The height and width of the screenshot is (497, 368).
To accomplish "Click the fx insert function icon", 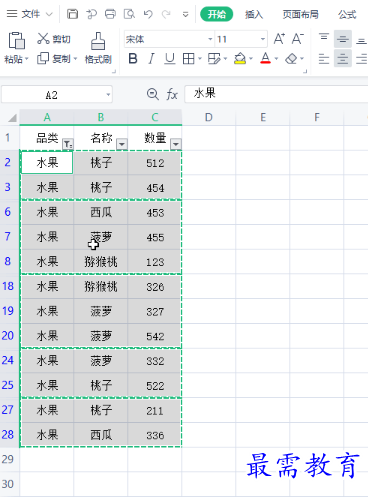I will pos(172,94).
